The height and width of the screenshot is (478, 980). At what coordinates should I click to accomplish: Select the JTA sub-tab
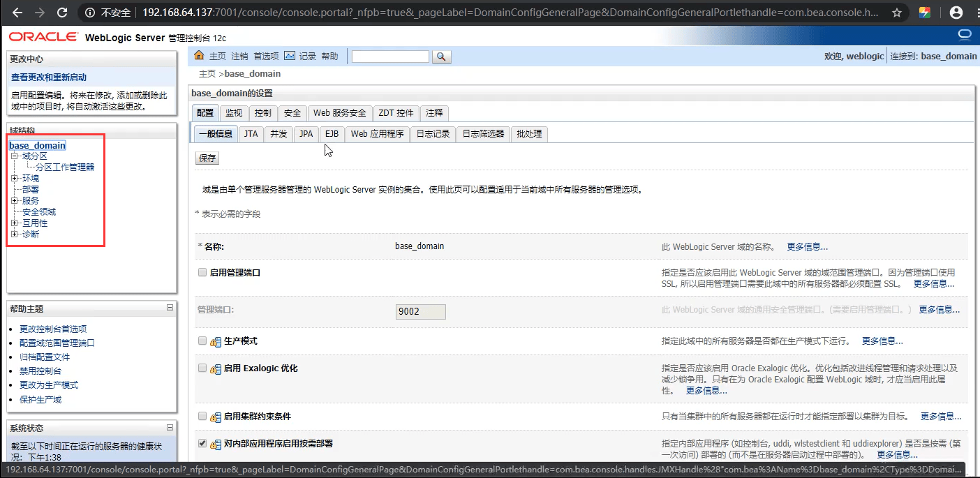point(251,134)
